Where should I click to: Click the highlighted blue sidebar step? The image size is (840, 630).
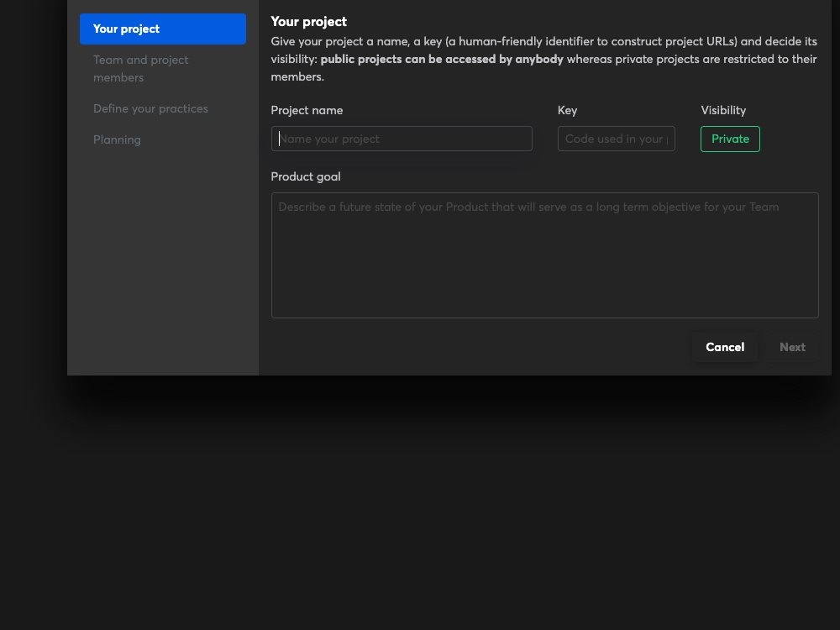[x=162, y=29]
